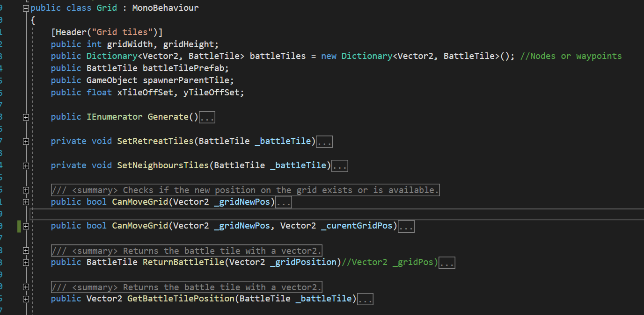
Task: Expand the summary comment above GetBattleTilePosition
Action: coord(26,286)
